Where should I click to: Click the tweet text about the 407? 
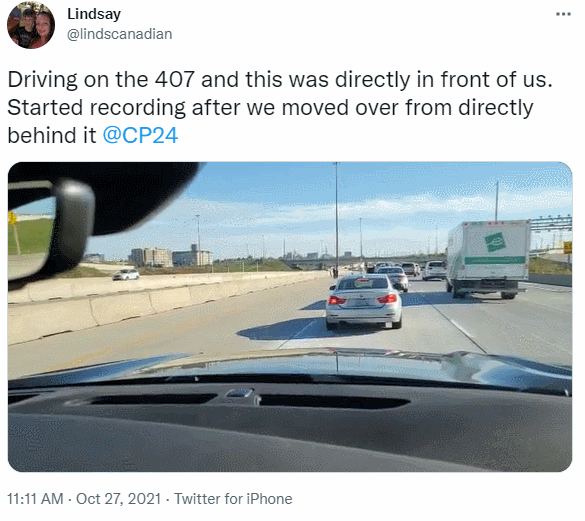point(280,107)
